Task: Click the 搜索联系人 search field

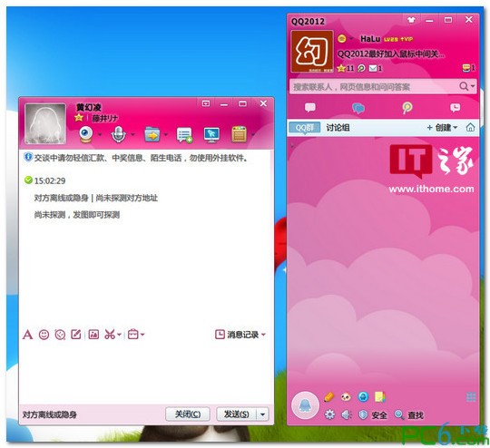Action: pos(374,86)
